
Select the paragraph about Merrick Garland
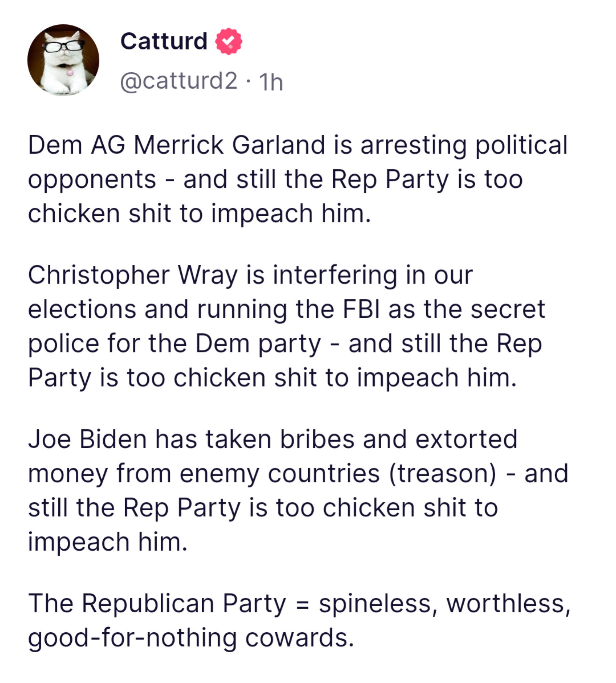(x=298, y=179)
